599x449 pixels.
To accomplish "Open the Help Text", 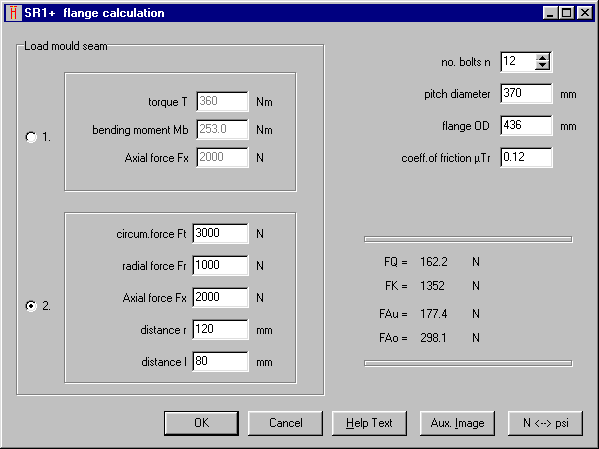I will click(369, 423).
